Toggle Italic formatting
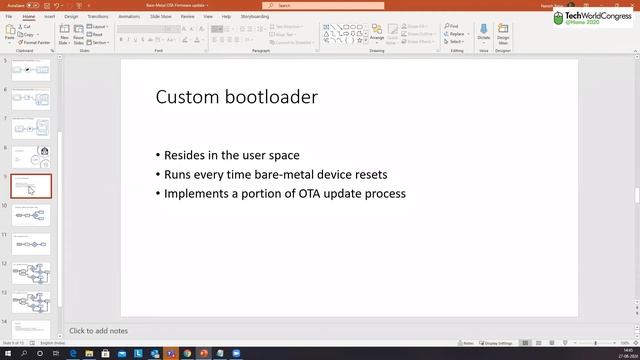This screenshot has width=640, height=360. tap(128, 40)
